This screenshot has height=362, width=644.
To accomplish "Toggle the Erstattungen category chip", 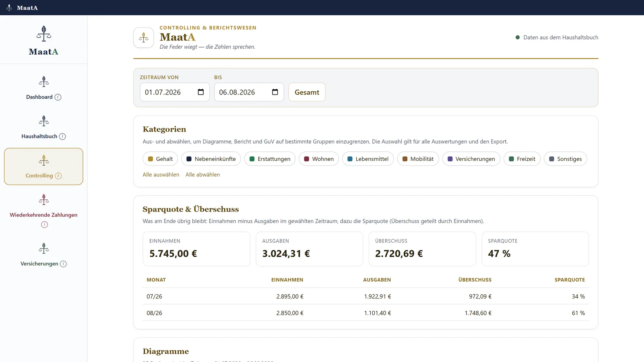I will pyautogui.click(x=270, y=159).
